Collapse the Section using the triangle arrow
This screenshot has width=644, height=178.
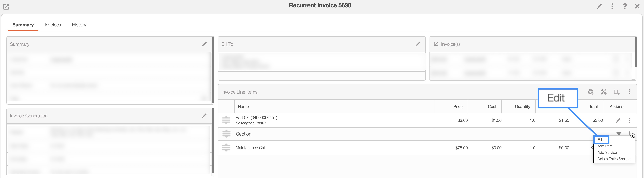pos(619,133)
